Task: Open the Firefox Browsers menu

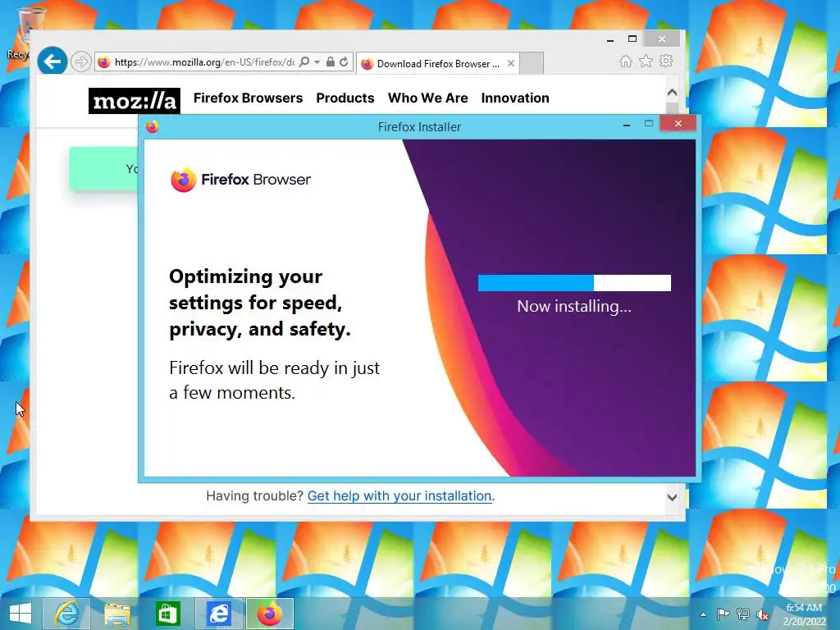Action: click(248, 98)
